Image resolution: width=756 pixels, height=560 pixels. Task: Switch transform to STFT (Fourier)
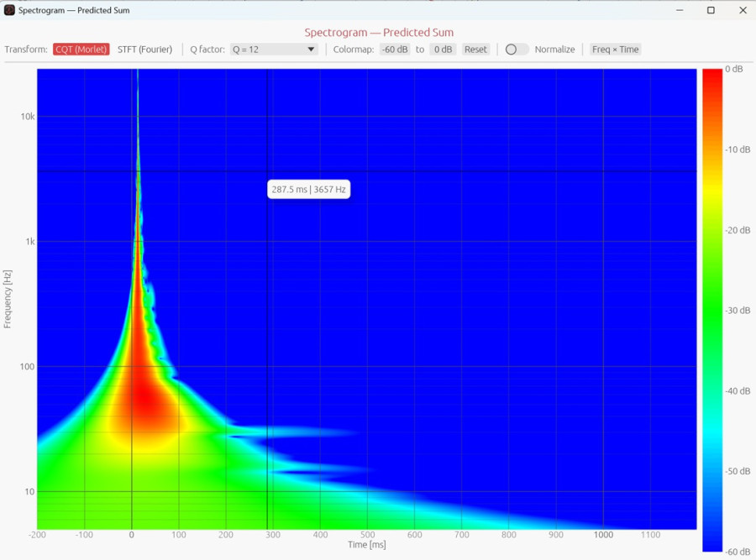[144, 50]
